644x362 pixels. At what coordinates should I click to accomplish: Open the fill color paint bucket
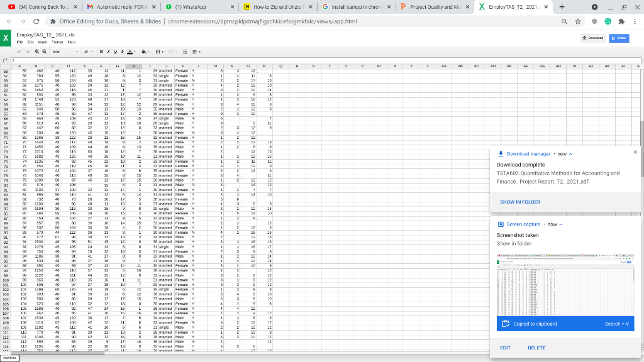pos(145,52)
